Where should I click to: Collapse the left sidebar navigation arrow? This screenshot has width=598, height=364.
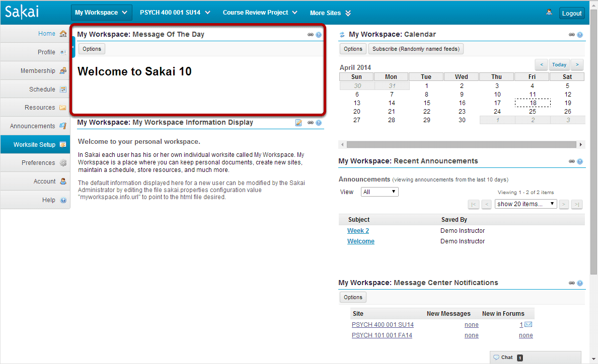coord(72,47)
